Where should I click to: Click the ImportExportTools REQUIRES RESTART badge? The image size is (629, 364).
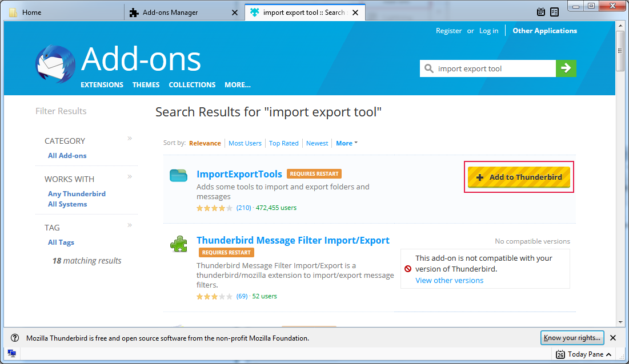314,174
